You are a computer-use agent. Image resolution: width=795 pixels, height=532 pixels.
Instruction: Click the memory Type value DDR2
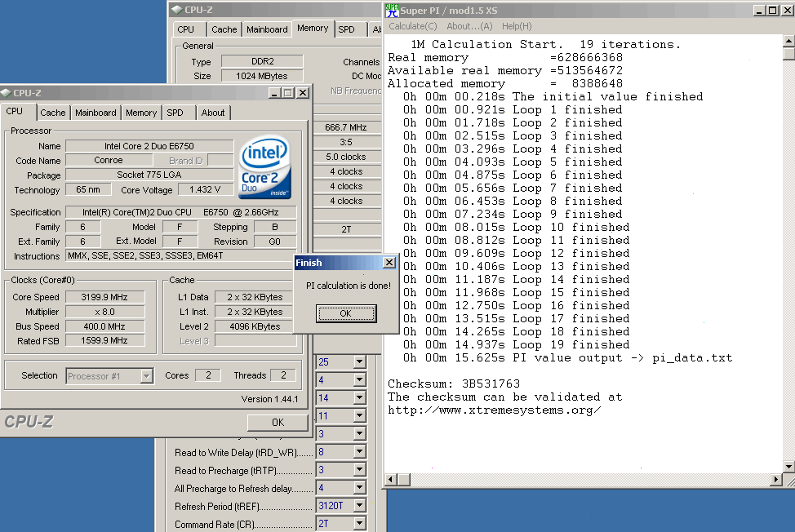262,61
